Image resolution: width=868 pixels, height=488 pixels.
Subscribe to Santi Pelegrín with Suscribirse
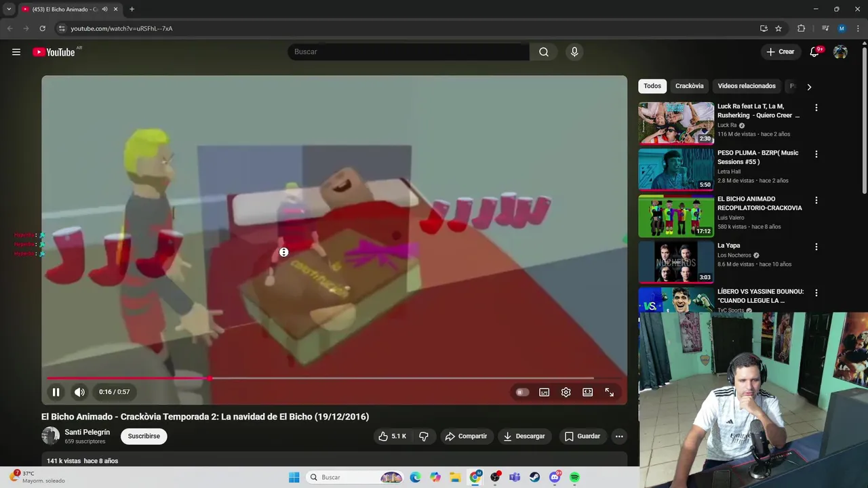(x=144, y=436)
